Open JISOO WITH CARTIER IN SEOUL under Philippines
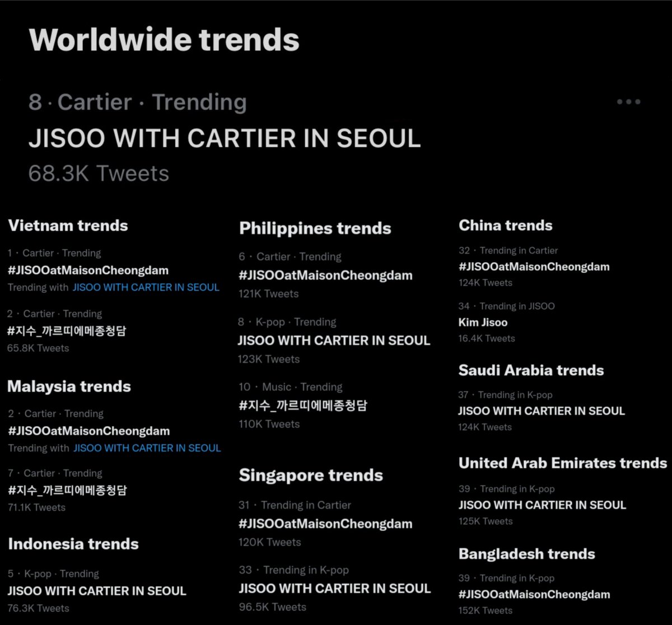Screen dimensions: 672x625 coord(334,341)
